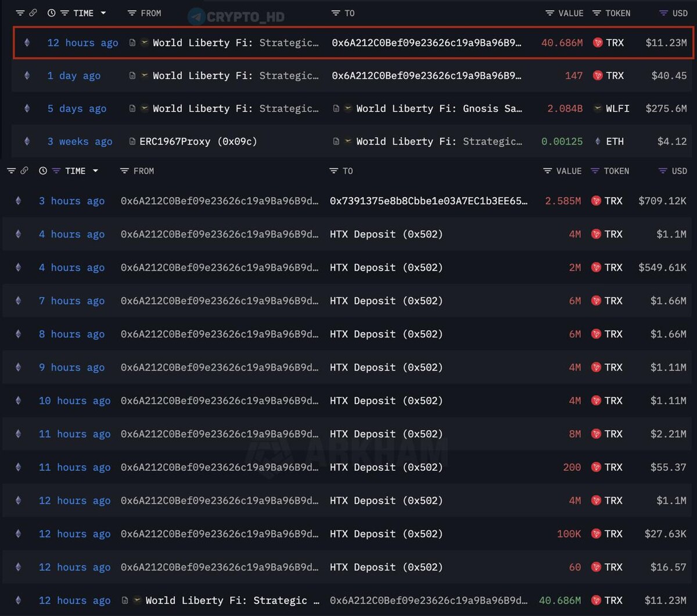Open the TIME sort caret in the upper table header
The image size is (697, 616).
tap(103, 13)
